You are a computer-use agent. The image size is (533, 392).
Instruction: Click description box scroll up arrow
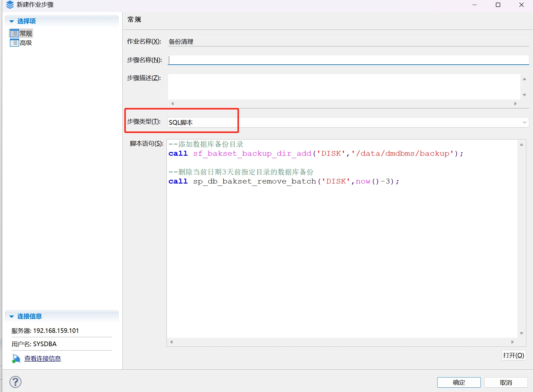524,79
